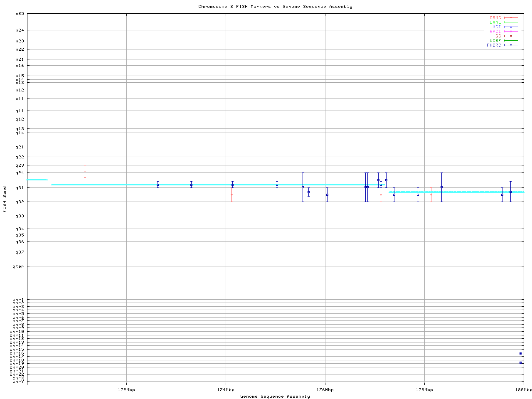
Task: Click the RPCI legend cross marker sample
Action: (511, 31)
